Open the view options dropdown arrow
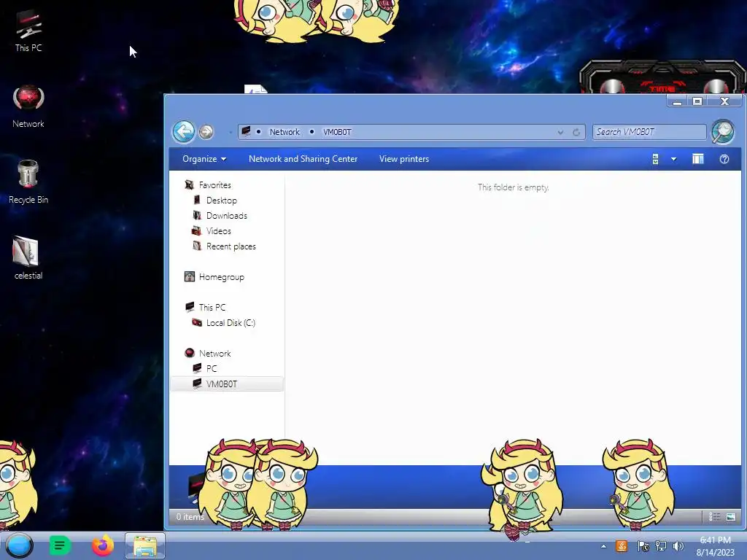The height and width of the screenshot is (560, 747). pyautogui.click(x=673, y=159)
